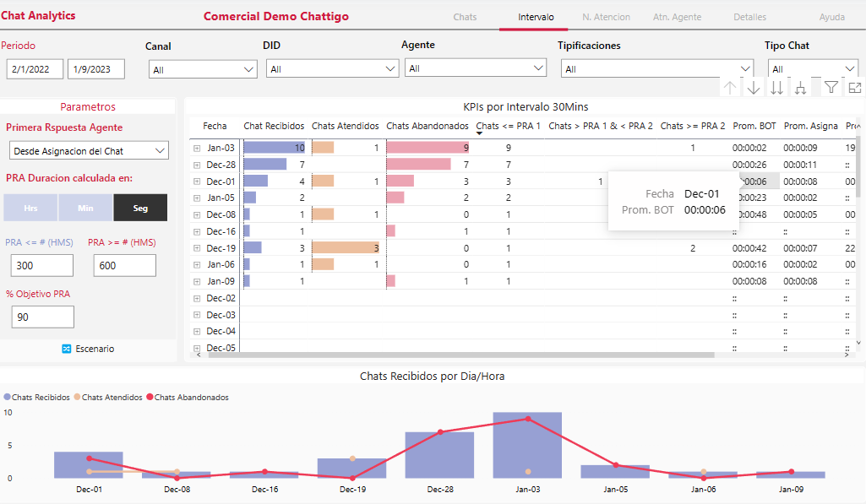Expand the Jan-03 row in table
The width and height of the screenshot is (866, 504).
tap(197, 148)
